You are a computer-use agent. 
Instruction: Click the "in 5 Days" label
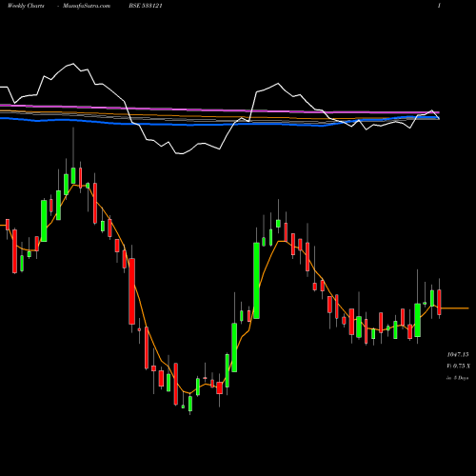coord(457,378)
